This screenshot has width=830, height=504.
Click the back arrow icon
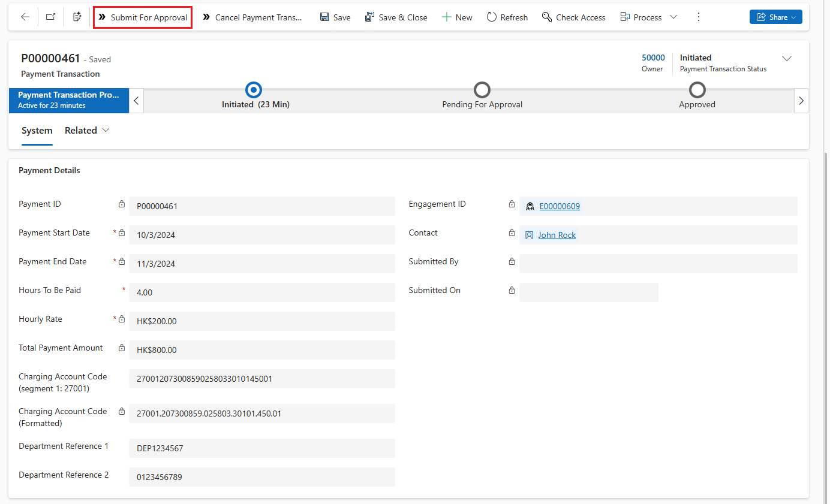tap(25, 17)
